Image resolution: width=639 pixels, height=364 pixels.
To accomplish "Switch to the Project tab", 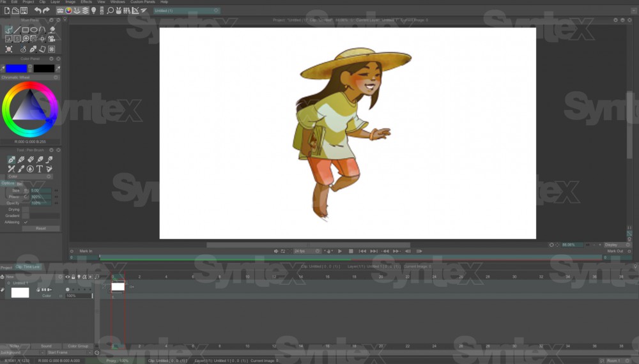I will tap(6, 268).
